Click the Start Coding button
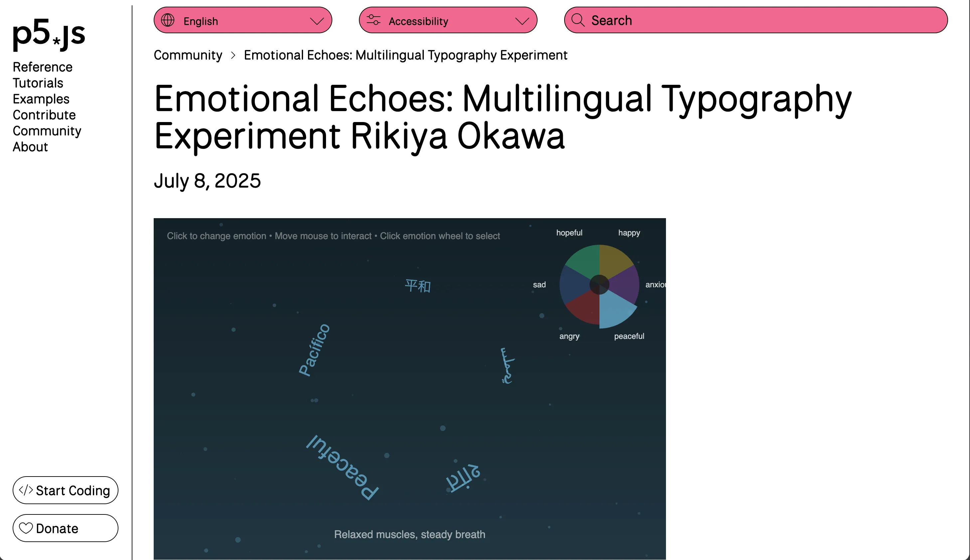 [x=65, y=490]
